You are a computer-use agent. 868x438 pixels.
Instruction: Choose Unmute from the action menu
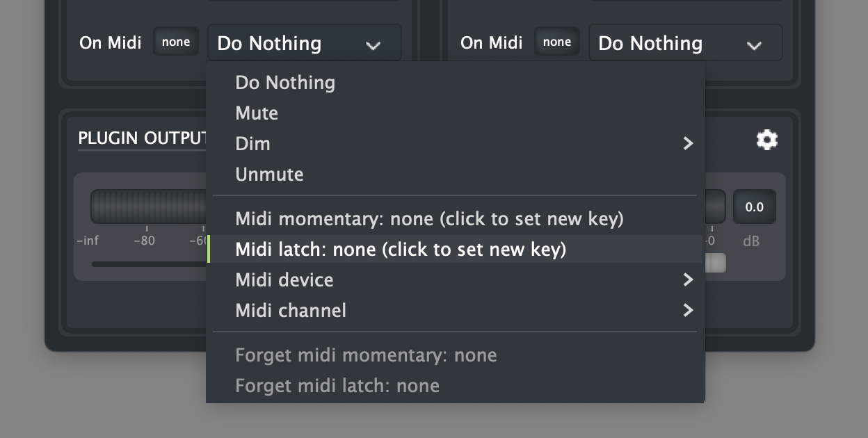[269, 175]
